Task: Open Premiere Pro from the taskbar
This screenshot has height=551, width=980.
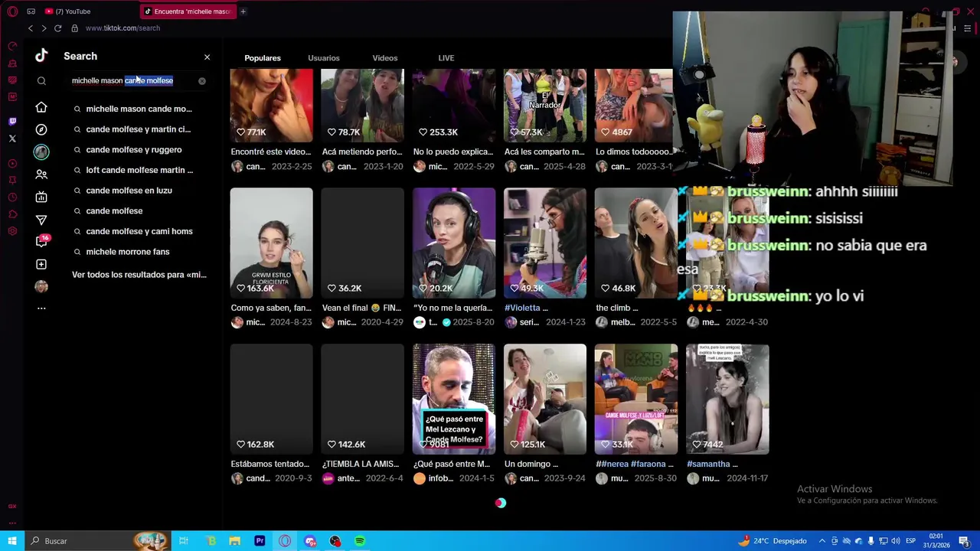Action: point(260,541)
